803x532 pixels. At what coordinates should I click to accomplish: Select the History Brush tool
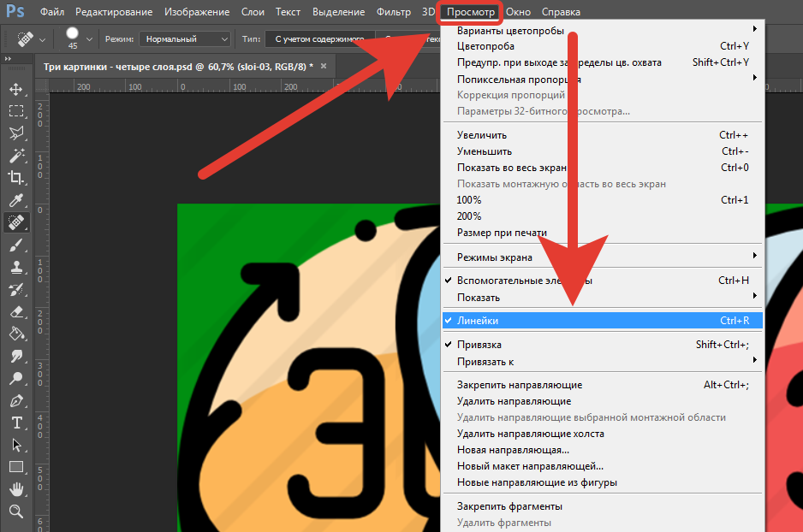tap(16, 290)
